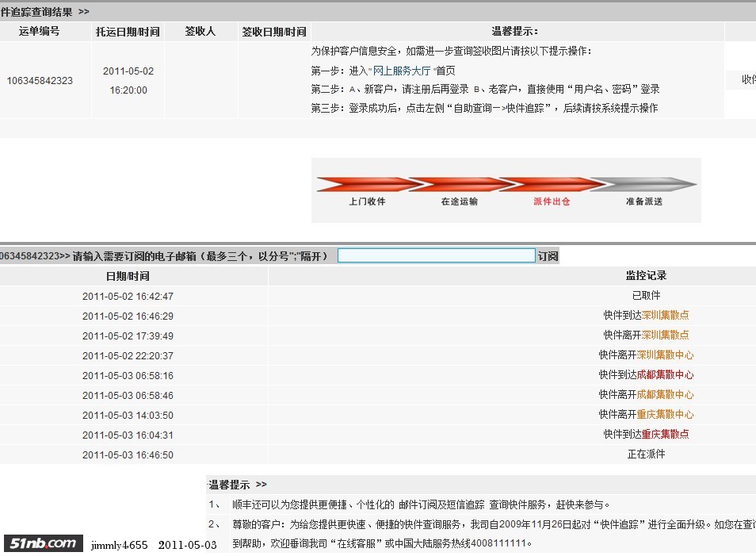Open the 深圳集散中心 link

click(665, 355)
